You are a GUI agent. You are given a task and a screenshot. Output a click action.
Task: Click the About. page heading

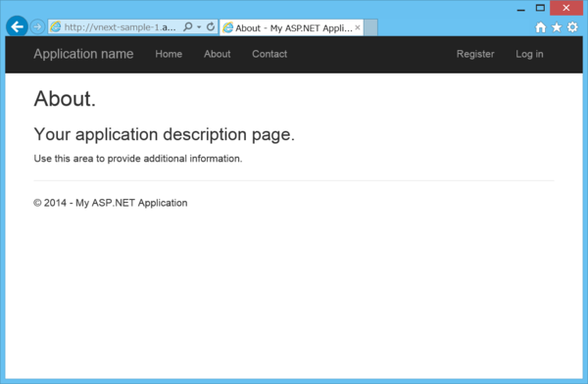click(65, 99)
